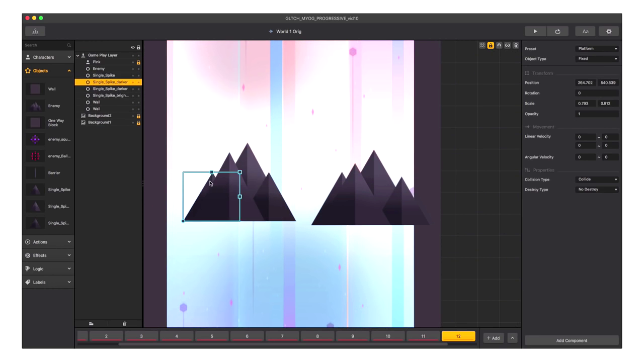Click the mind map icon top-left
Viewport: 644px width, 362px height.
35,31
